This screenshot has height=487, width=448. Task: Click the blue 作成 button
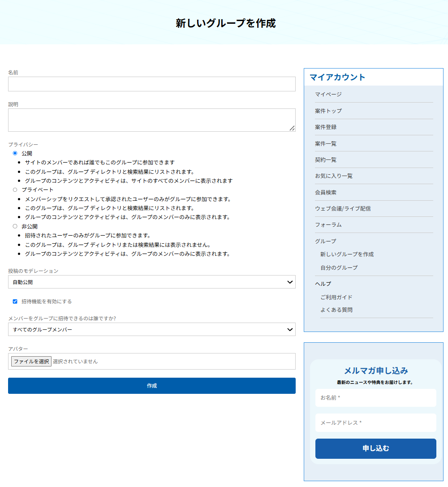click(x=152, y=386)
